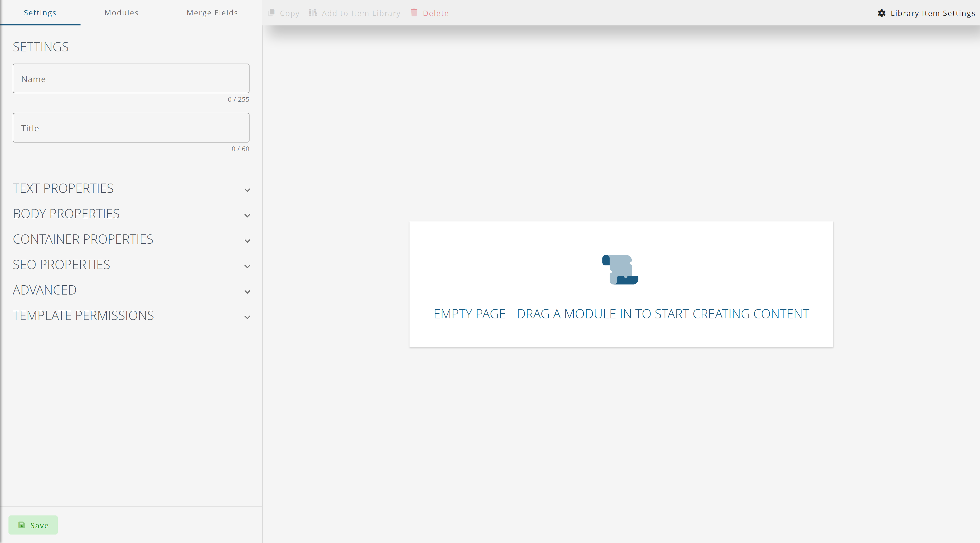Expand the Template Permissions section

tap(131, 316)
